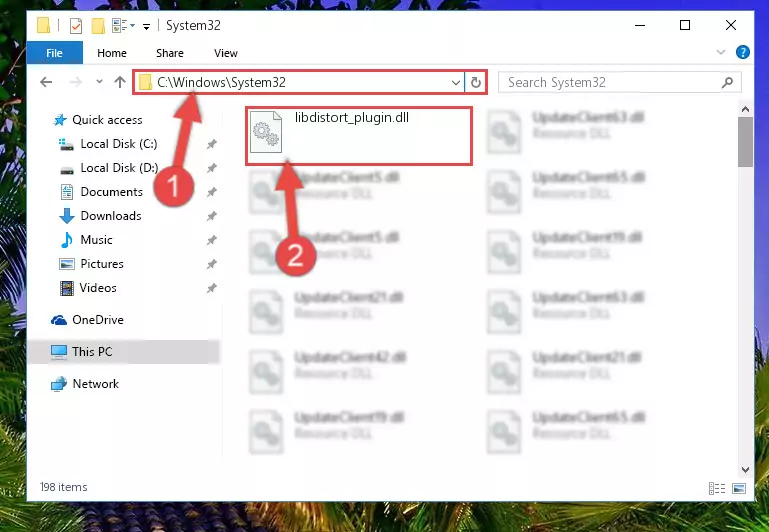Click the folder icon in title bar
The image size is (769, 532).
(44, 25)
